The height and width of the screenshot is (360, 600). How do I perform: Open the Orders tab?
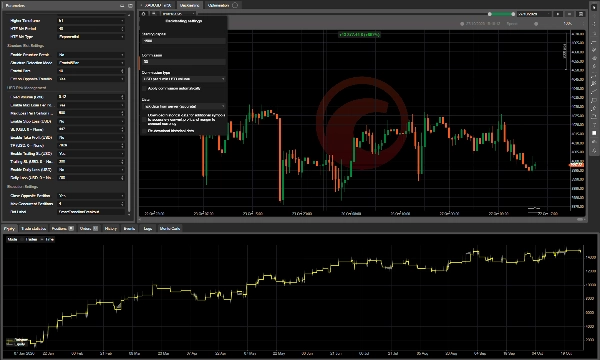pyautogui.click(x=88, y=228)
